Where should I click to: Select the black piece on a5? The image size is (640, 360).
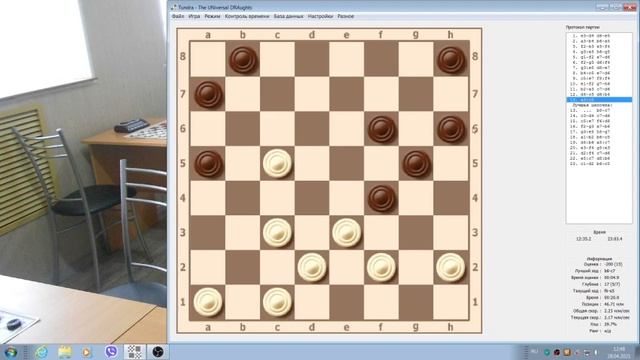pos(208,164)
